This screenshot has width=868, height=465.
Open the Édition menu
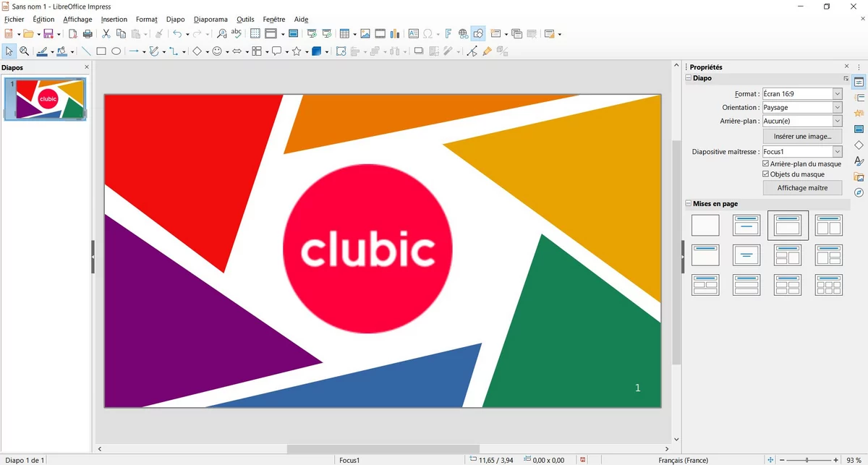tap(43, 20)
